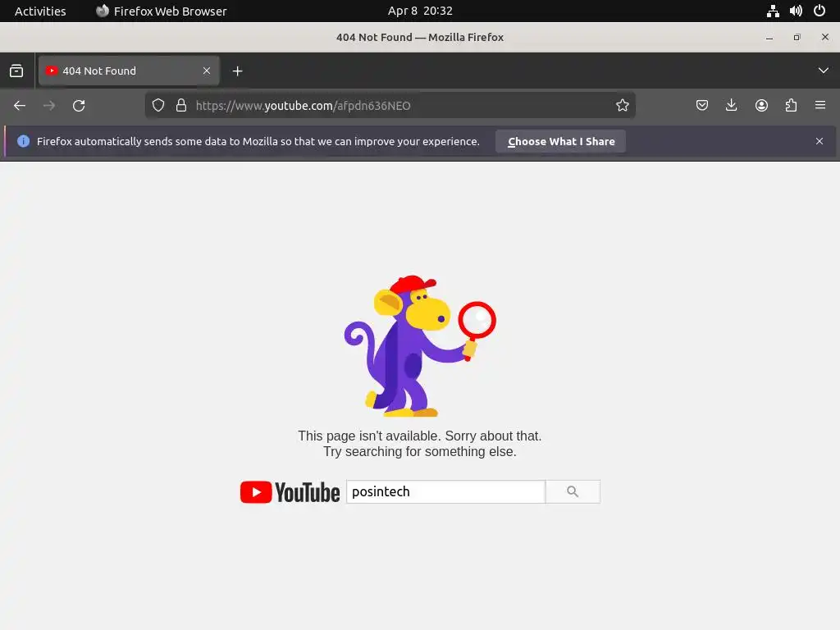840x630 pixels.
Task: Click the search box containing posintech
Action: pyautogui.click(x=445, y=492)
